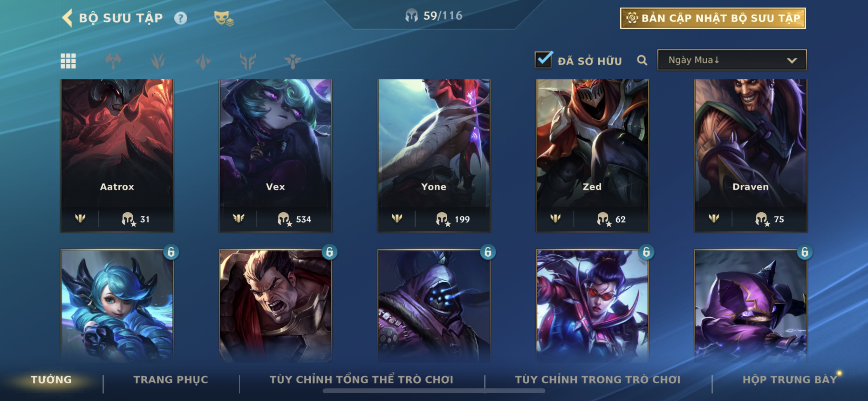Filter by the fourth role emblem
Screen dimensions: 868x401
click(248, 61)
